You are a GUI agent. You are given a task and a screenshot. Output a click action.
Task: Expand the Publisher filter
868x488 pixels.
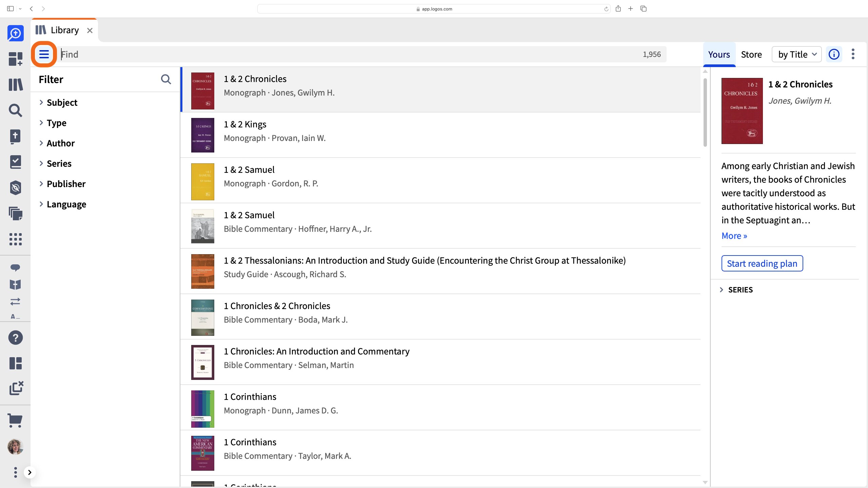tap(62, 184)
